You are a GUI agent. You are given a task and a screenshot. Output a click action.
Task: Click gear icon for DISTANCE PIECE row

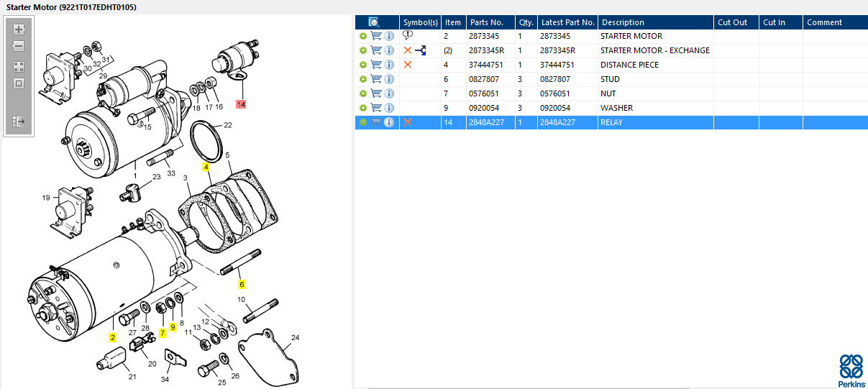363,65
